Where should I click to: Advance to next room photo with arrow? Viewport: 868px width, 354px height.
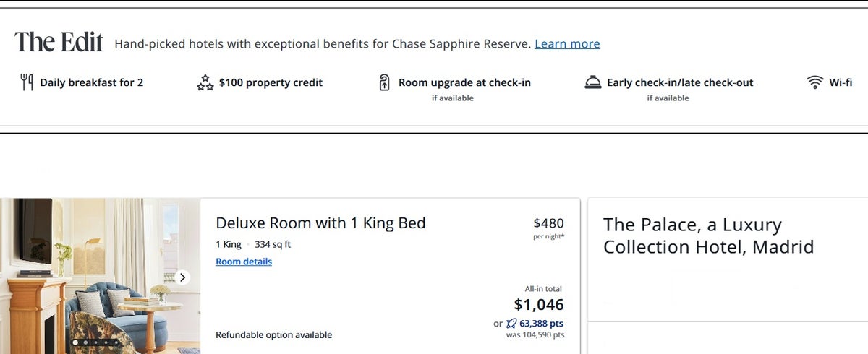tap(183, 277)
